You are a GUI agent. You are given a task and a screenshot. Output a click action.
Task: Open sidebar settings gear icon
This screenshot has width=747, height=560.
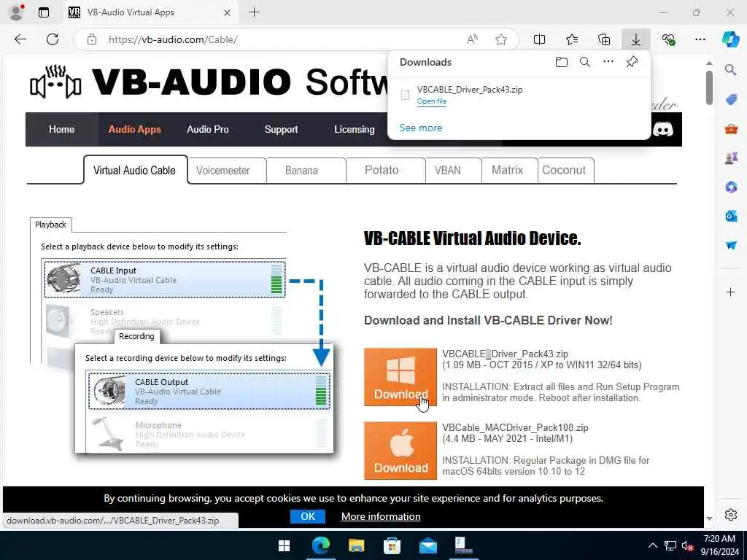pos(731,515)
